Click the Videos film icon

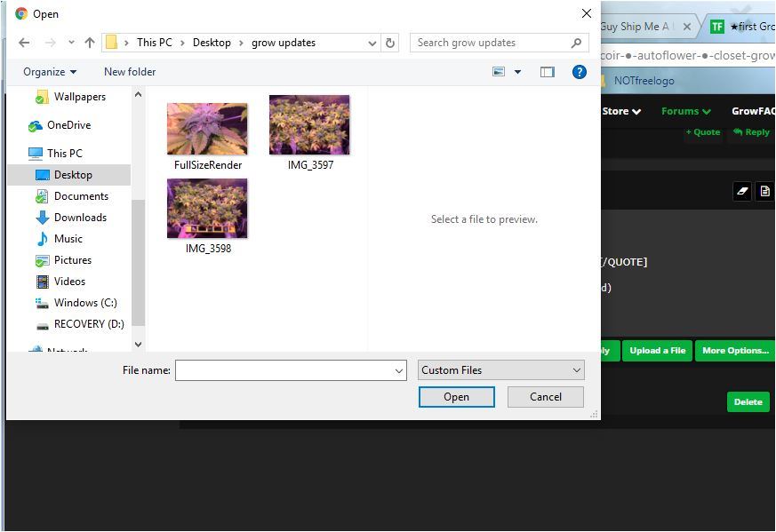pyautogui.click(x=43, y=282)
